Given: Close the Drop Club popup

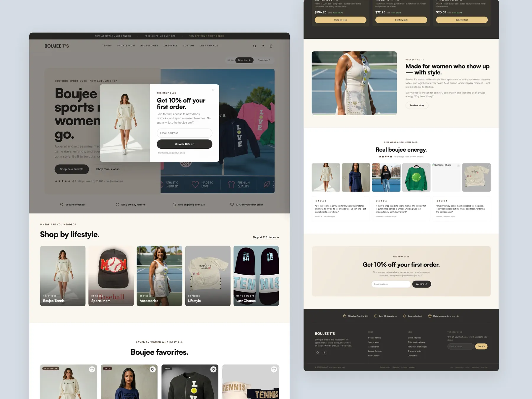Looking at the screenshot, I should [213, 90].
